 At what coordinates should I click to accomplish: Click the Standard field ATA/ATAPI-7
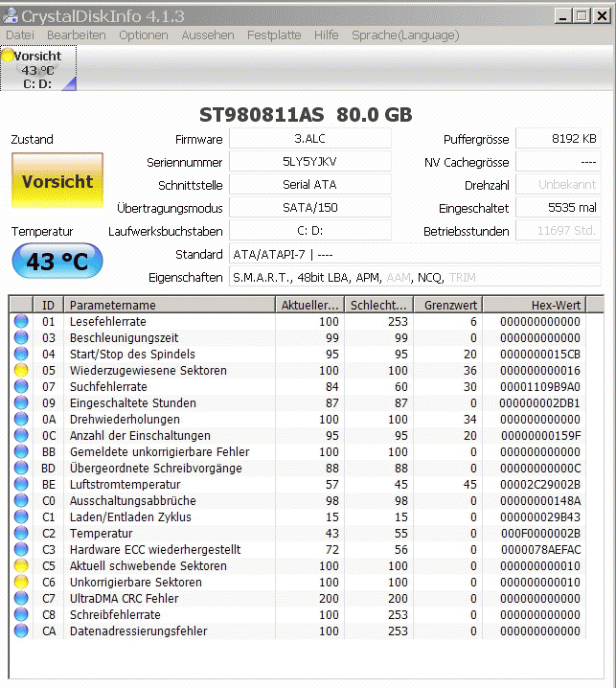pyautogui.click(x=415, y=253)
